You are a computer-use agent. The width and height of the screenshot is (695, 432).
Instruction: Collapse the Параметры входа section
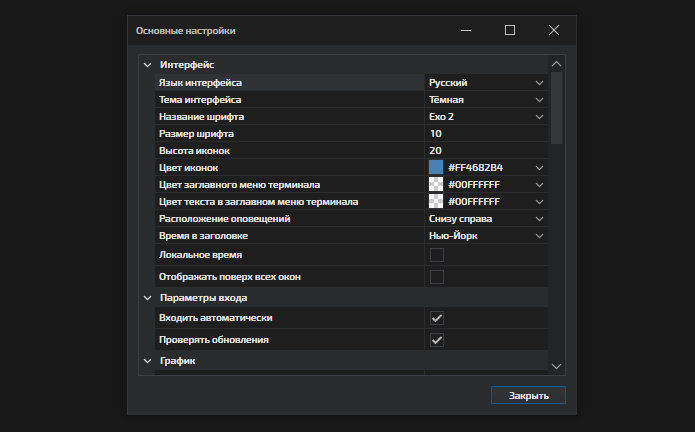(148, 298)
